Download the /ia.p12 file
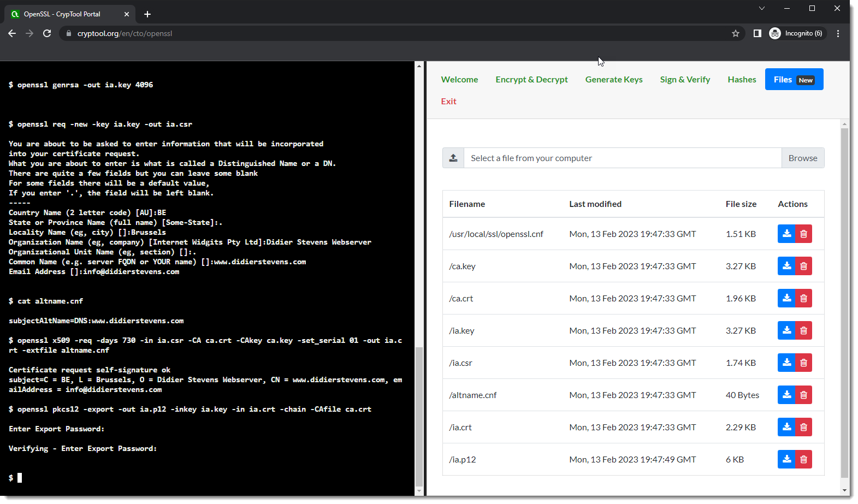This screenshot has height=504, width=858. (786, 459)
